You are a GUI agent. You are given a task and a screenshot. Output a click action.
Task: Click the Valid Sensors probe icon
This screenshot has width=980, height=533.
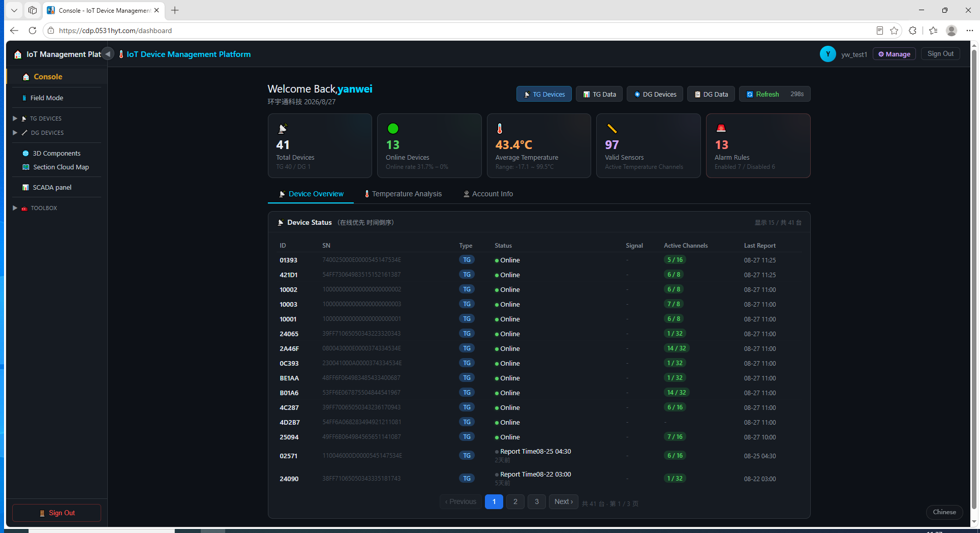tap(612, 128)
